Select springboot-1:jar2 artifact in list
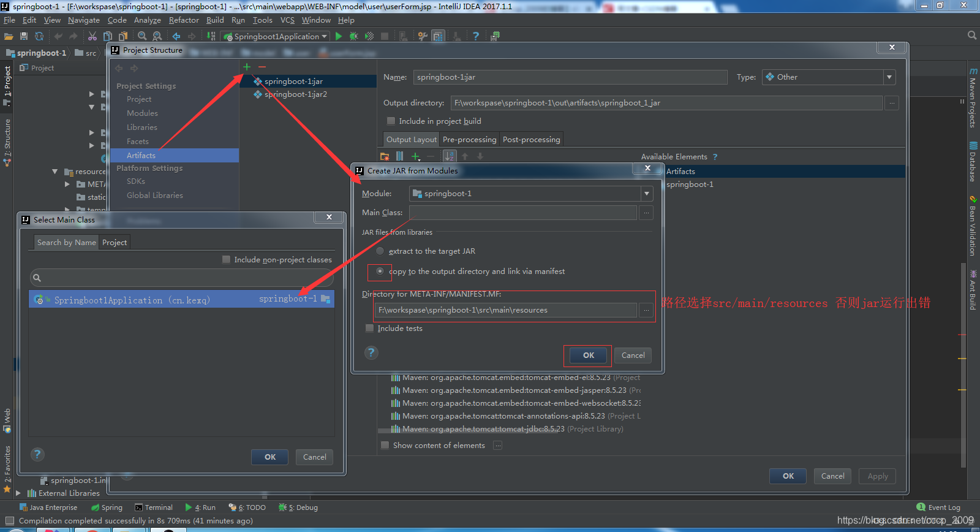The width and height of the screenshot is (980, 532). (x=296, y=94)
